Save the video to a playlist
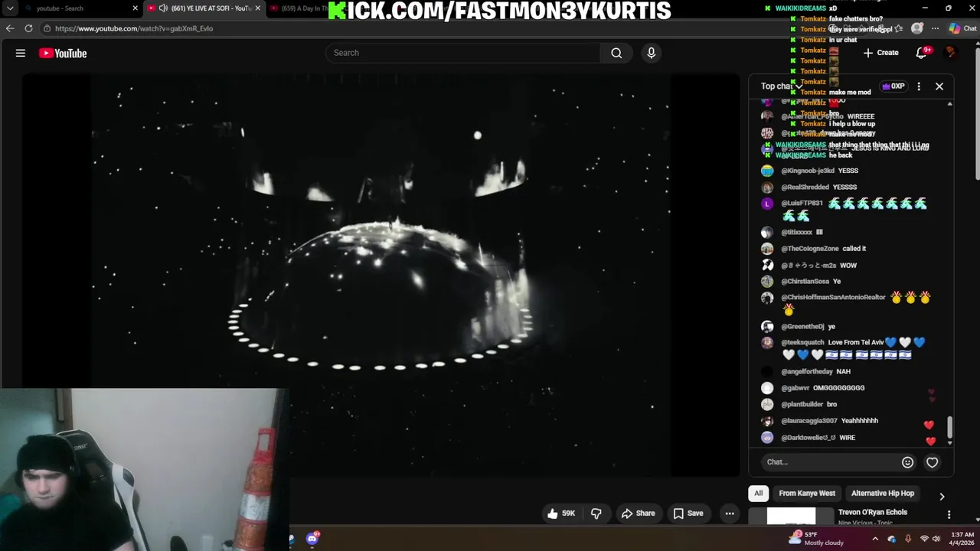Image resolution: width=980 pixels, height=551 pixels. (x=688, y=514)
